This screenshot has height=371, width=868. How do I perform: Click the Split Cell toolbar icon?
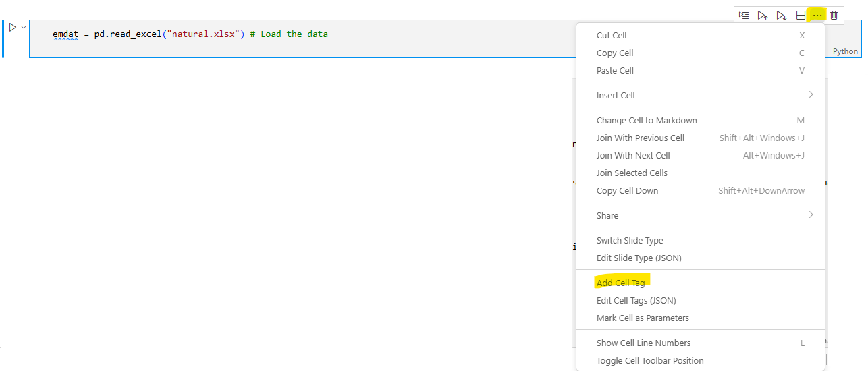pyautogui.click(x=801, y=15)
